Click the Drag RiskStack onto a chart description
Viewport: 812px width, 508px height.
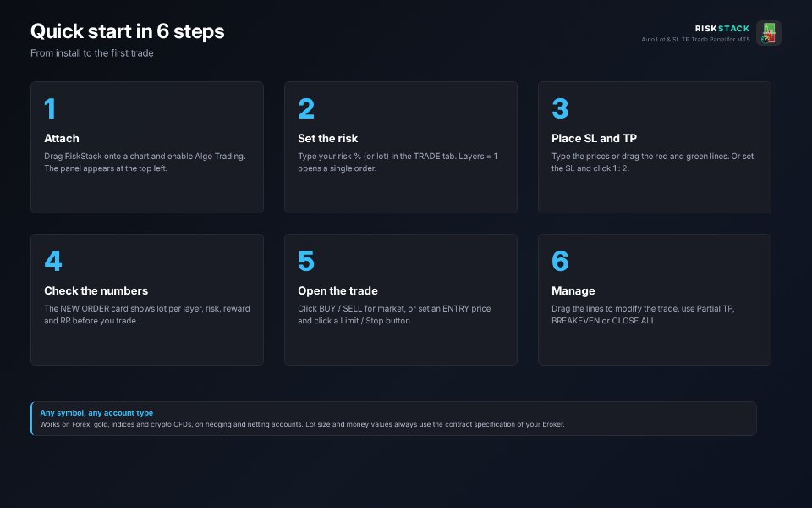pos(145,163)
